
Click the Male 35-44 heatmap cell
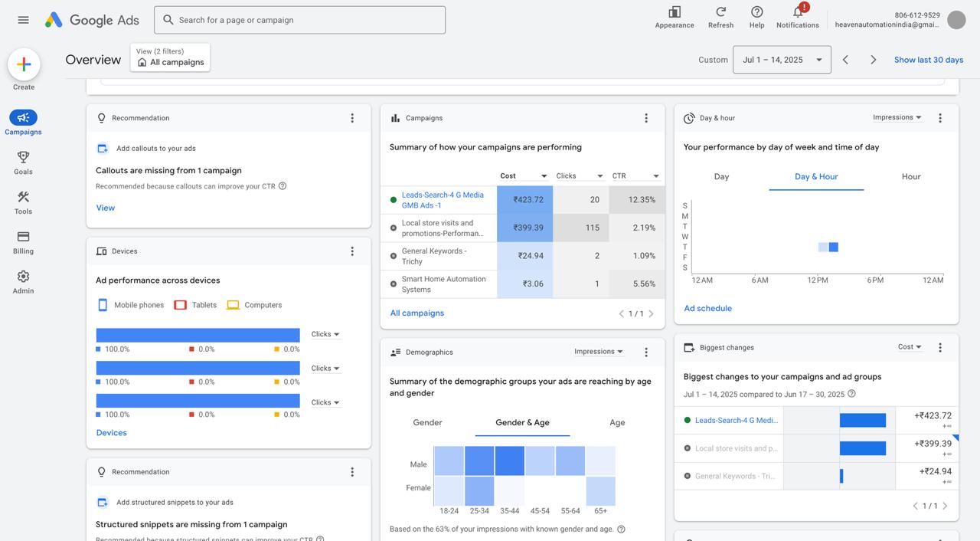509,461
